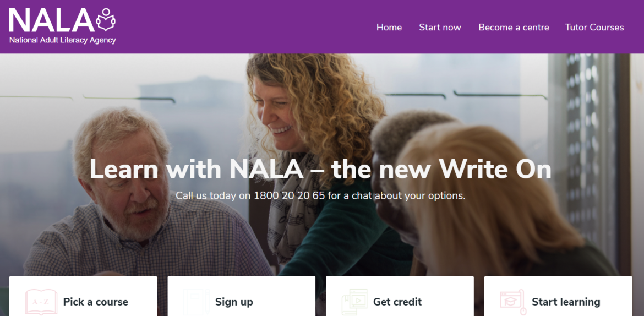Choose the Get credit card label
This screenshot has height=316, width=644.
point(397,302)
